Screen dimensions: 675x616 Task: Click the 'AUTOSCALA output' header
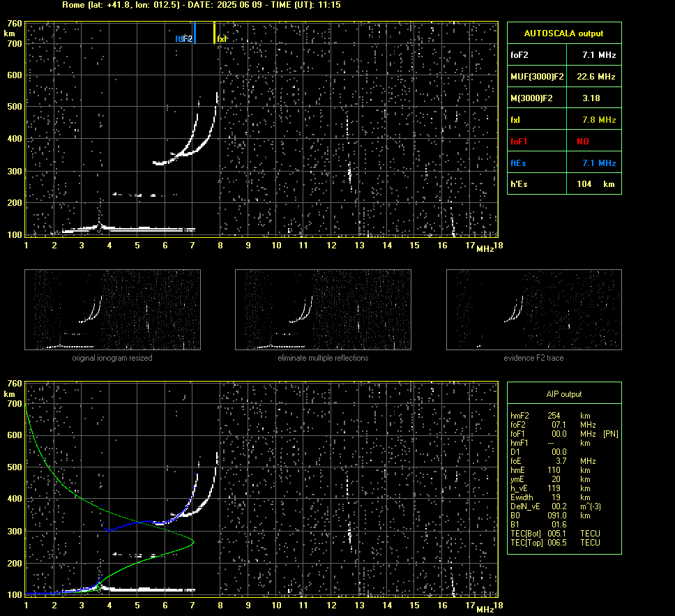click(564, 33)
